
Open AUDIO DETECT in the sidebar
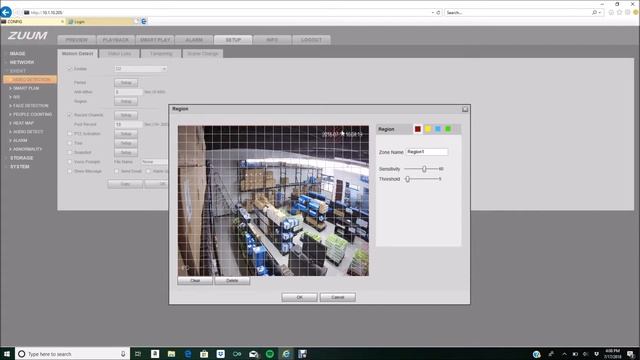point(28,132)
